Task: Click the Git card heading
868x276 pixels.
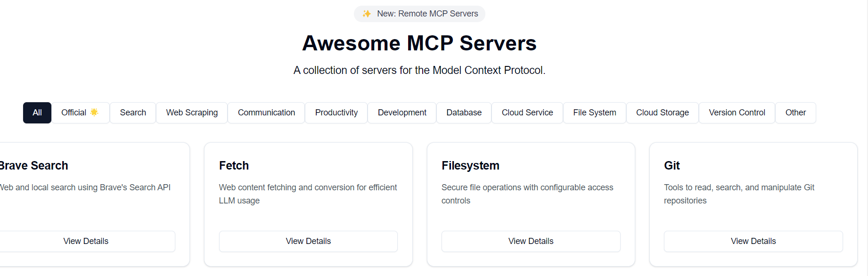Action: (x=671, y=166)
